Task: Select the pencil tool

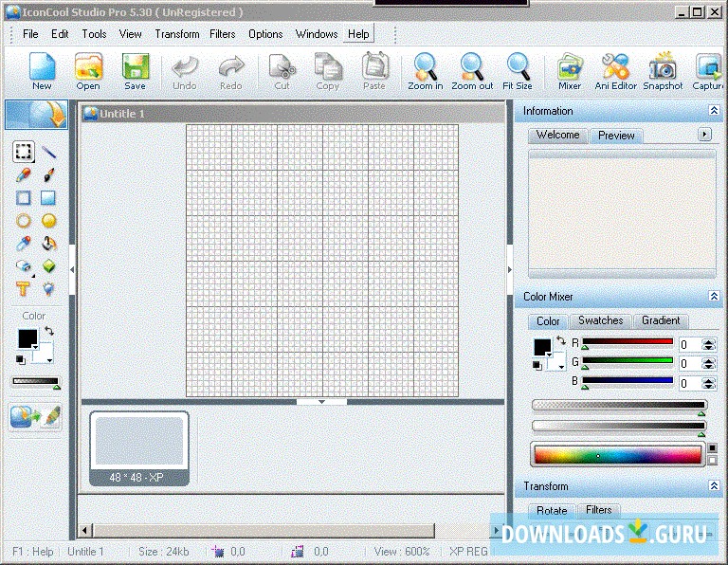Action: tap(23, 175)
